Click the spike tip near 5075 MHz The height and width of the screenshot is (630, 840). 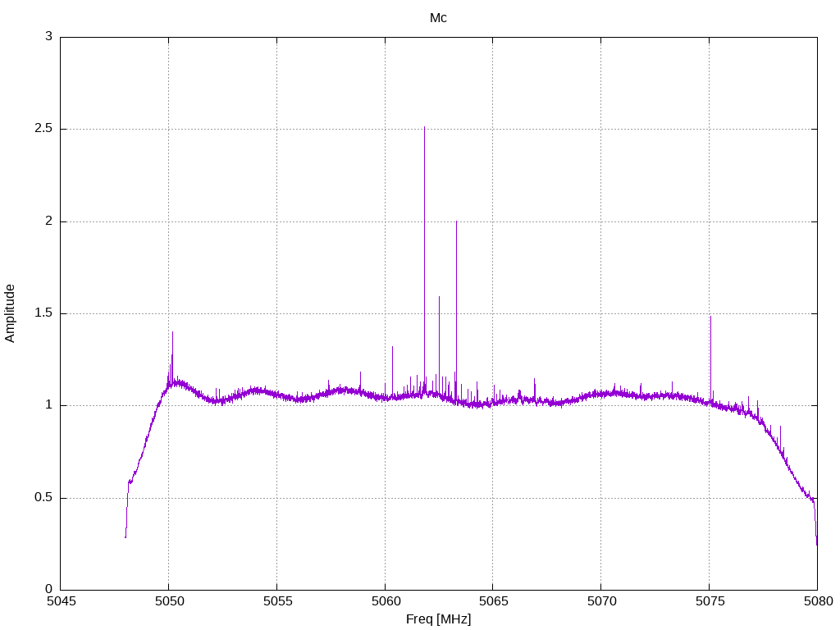click(x=710, y=317)
